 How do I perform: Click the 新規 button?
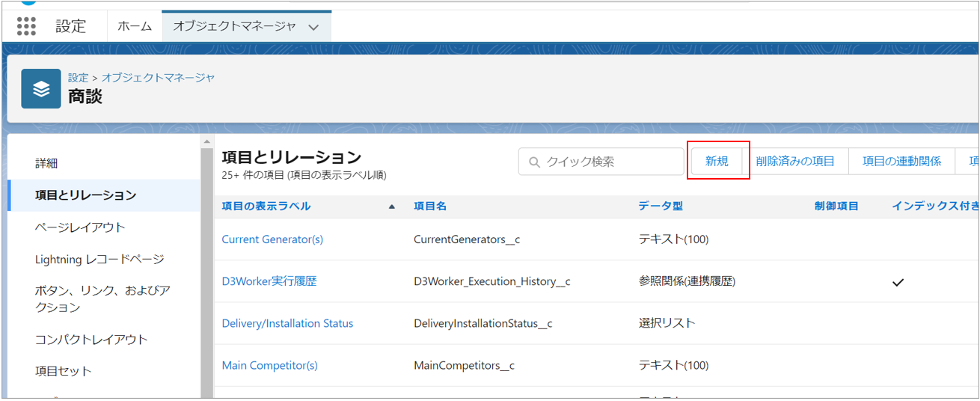coord(717,162)
